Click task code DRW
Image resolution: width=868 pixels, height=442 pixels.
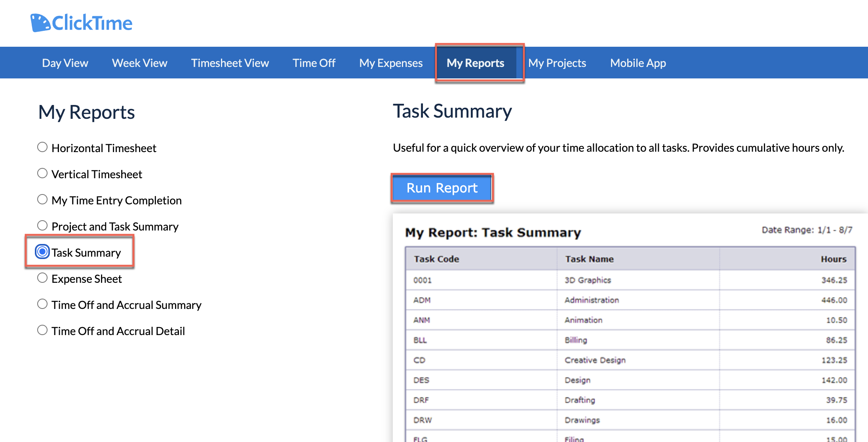point(423,420)
